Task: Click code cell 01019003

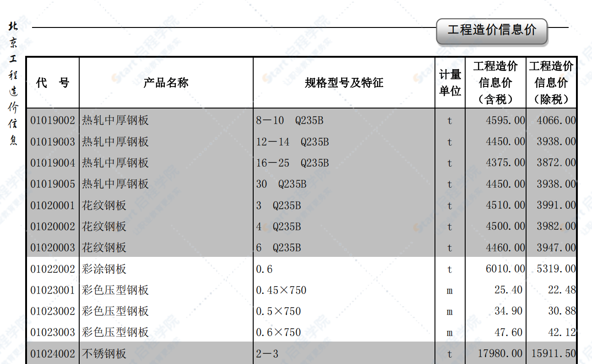Action: [53, 142]
